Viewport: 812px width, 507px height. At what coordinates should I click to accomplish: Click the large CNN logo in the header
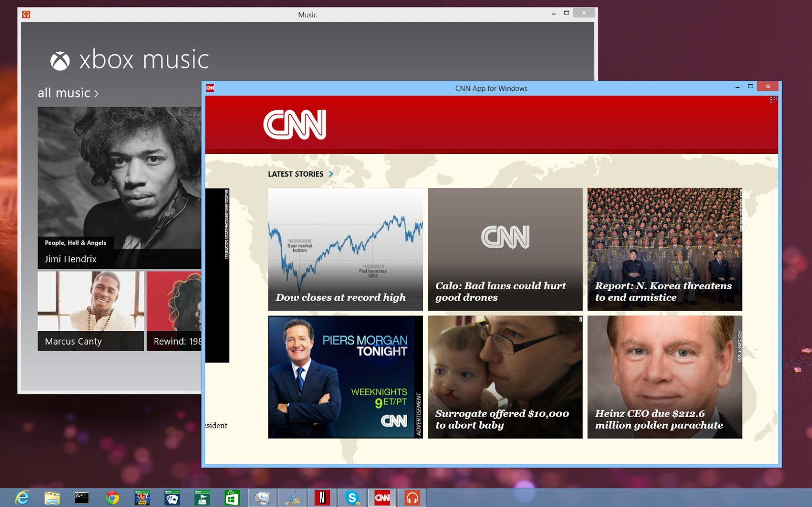coord(295,124)
